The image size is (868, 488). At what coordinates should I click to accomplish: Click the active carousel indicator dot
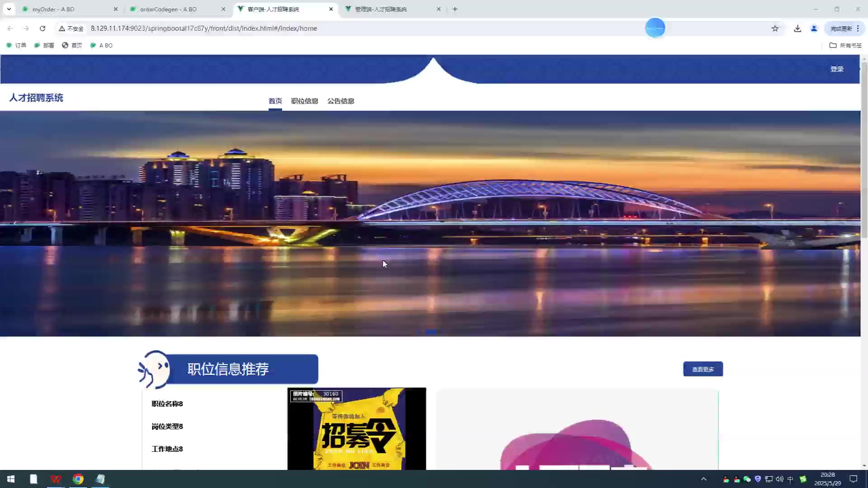click(431, 332)
